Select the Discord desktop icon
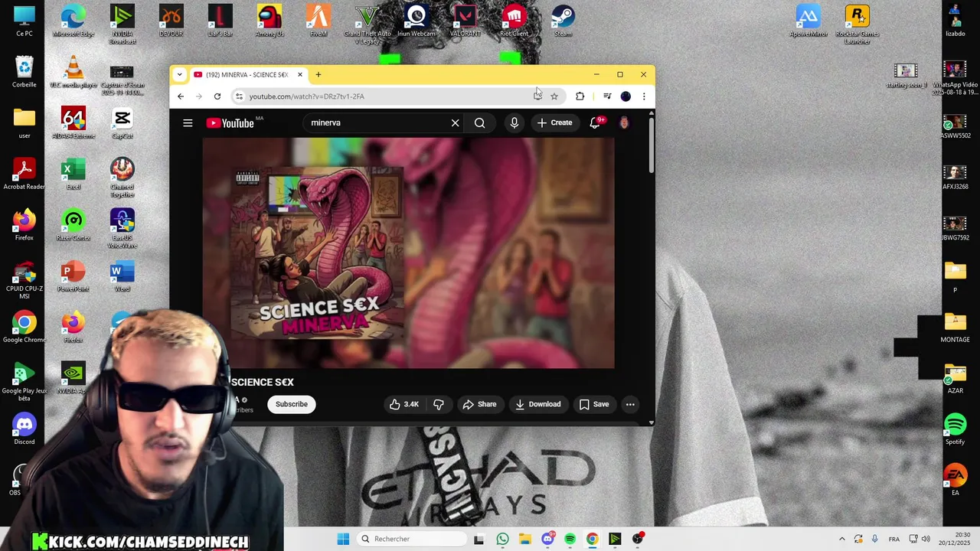Image resolution: width=980 pixels, height=551 pixels. (x=24, y=430)
